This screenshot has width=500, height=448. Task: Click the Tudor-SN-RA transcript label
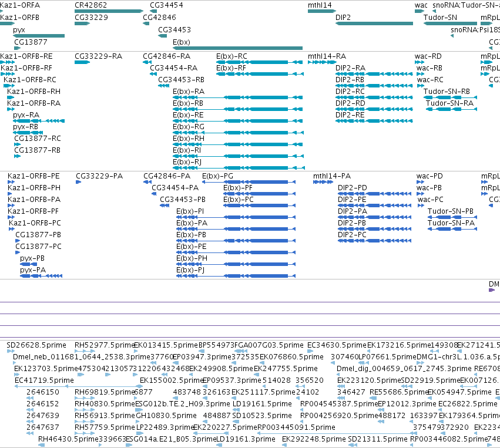(x=450, y=103)
